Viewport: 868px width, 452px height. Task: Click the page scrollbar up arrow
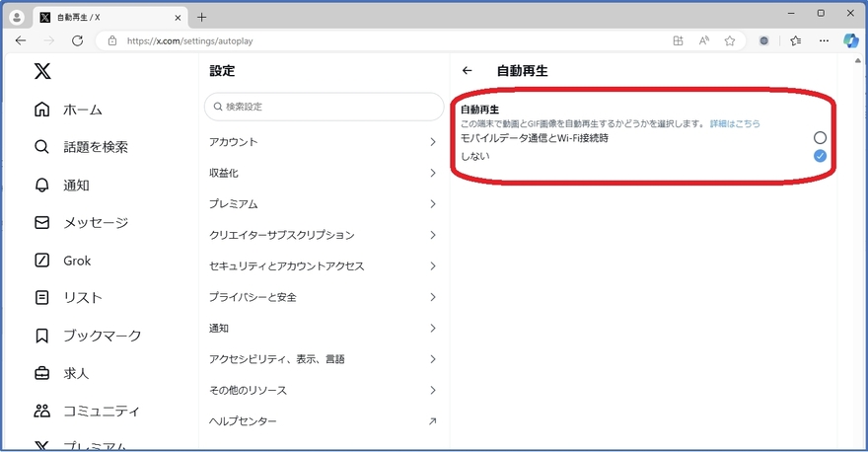click(858, 60)
